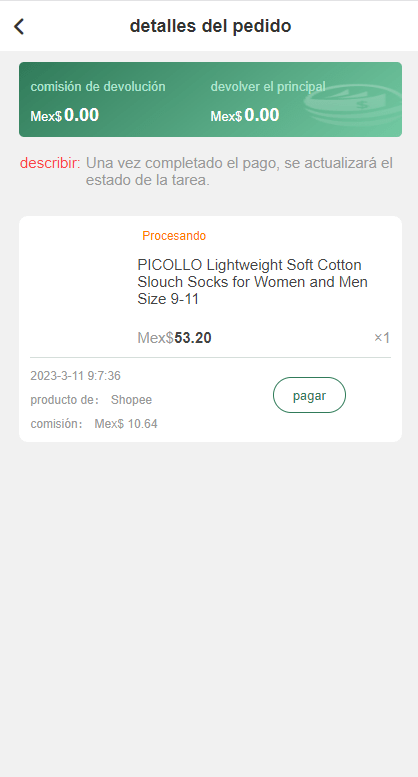Tap the 'producto de: Shopee' source line
Screen dimensions: 418x777
tap(91, 400)
